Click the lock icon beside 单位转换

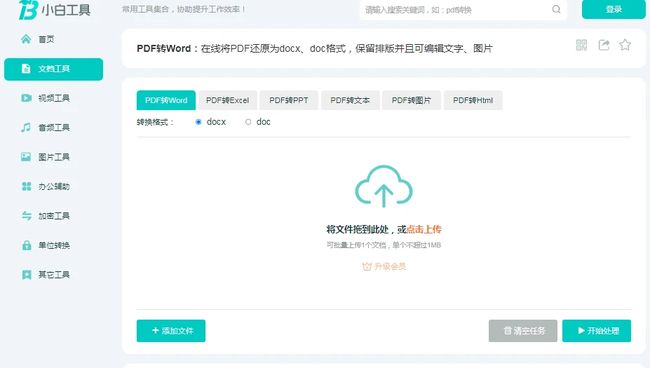26,245
